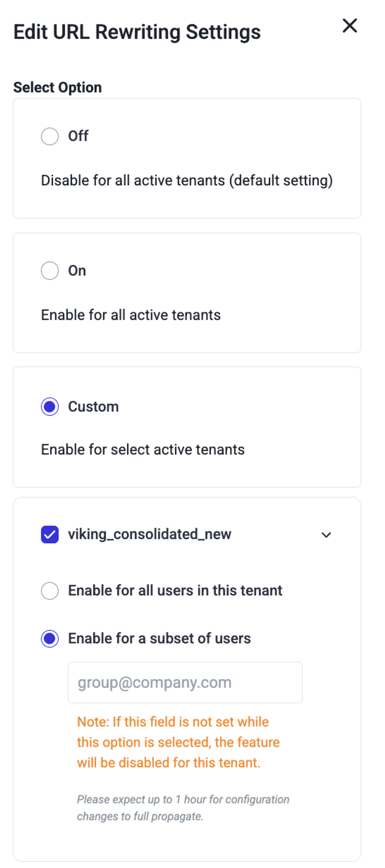Select the subset-of-users radio button
Screen dimensions: 385x868
50,639
